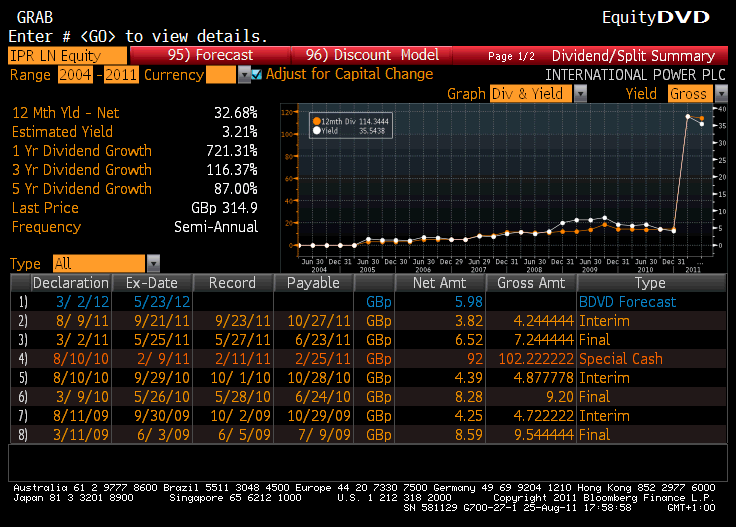Expand the Type All dropdown arrow
The height and width of the screenshot is (527, 736).
pos(153,263)
